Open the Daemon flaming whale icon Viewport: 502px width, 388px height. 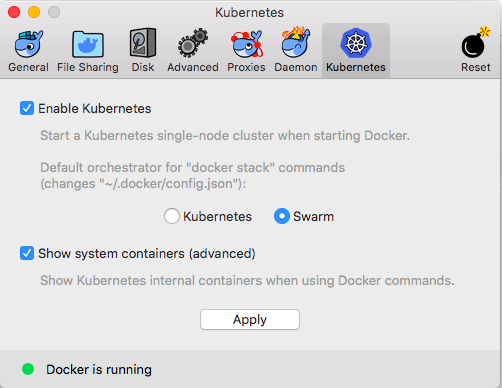[x=296, y=42]
